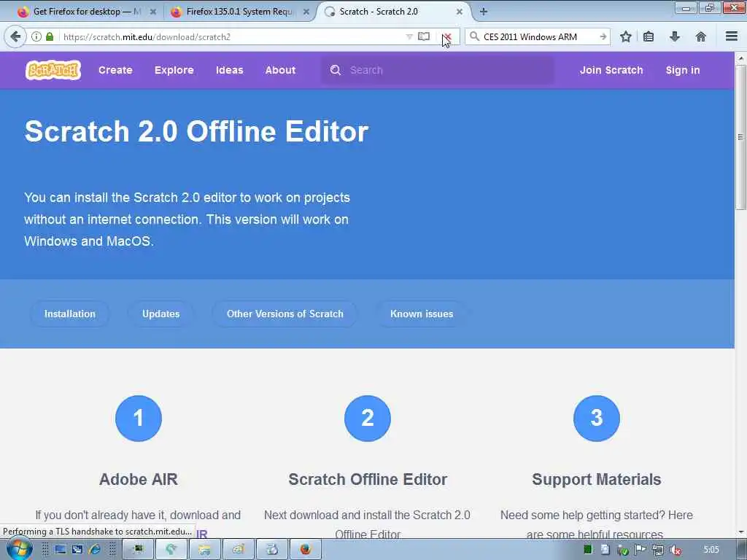747x560 pixels.
Task: Click the Scratch logo
Action: pos(53,71)
